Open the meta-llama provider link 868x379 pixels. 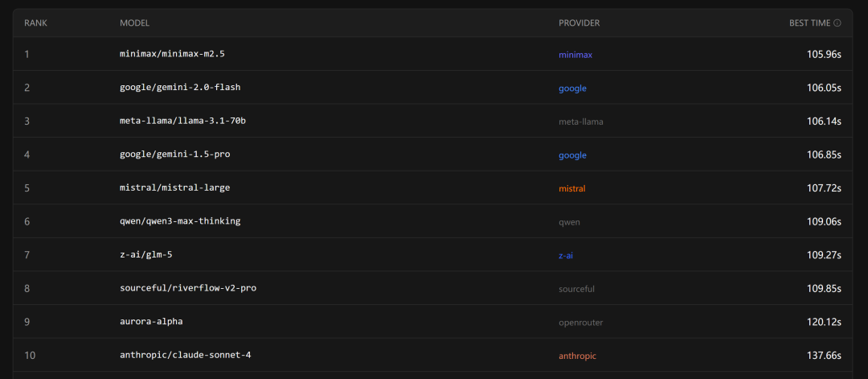point(580,122)
